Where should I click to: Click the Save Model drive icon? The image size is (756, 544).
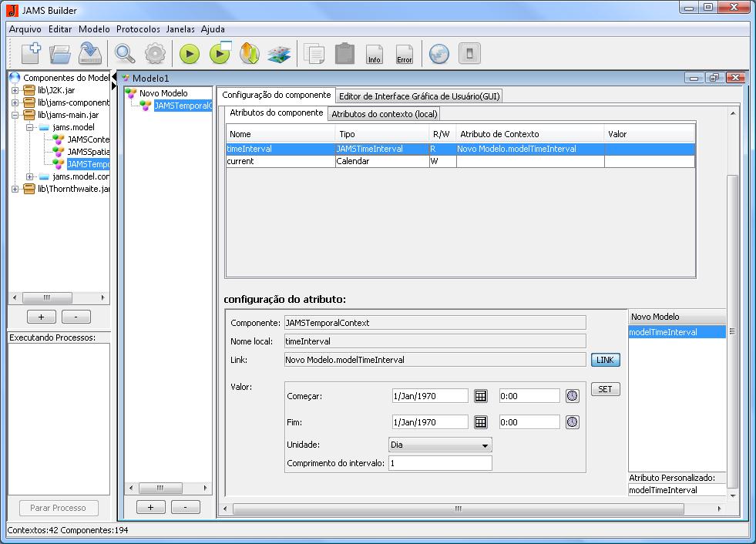coord(91,54)
